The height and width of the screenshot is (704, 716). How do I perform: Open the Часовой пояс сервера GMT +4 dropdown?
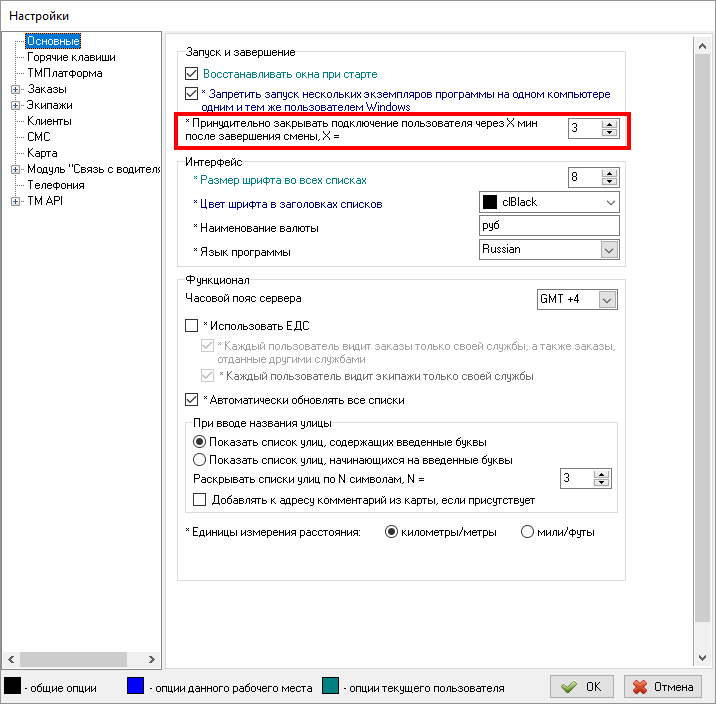[x=607, y=300]
